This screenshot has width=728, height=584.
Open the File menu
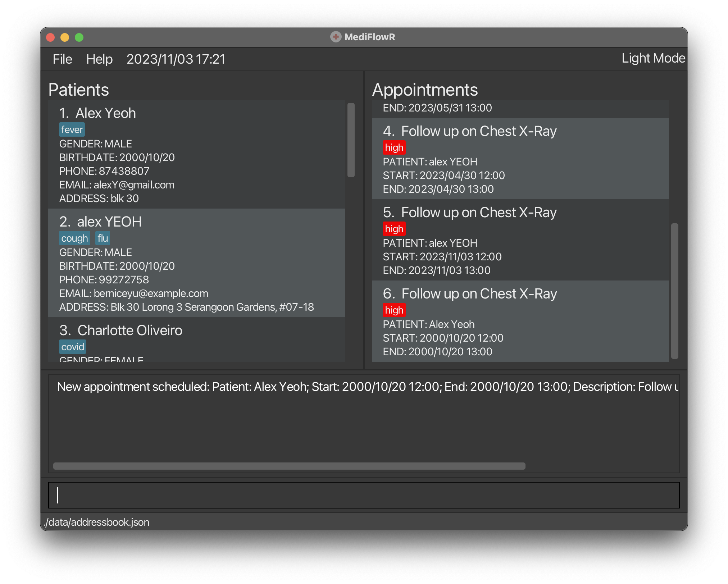[x=62, y=59]
